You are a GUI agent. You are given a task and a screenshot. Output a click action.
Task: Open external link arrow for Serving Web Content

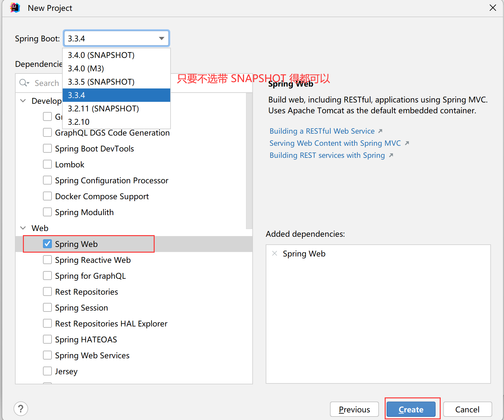pos(407,143)
